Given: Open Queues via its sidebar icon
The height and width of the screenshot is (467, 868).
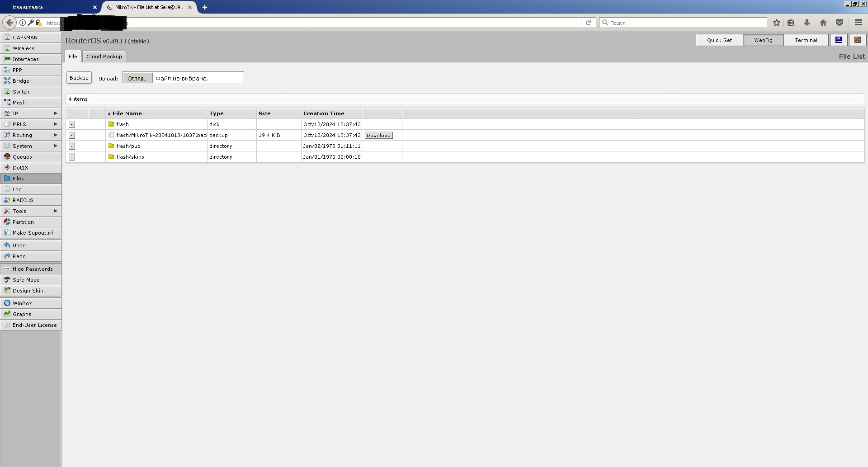Looking at the screenshot, I should [7, 157].
